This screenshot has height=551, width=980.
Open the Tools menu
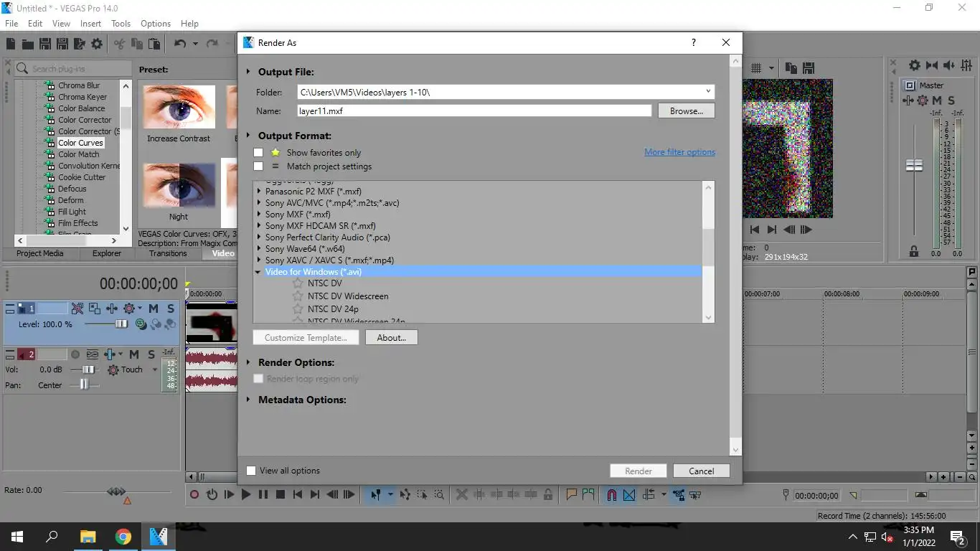coord(121,23)
